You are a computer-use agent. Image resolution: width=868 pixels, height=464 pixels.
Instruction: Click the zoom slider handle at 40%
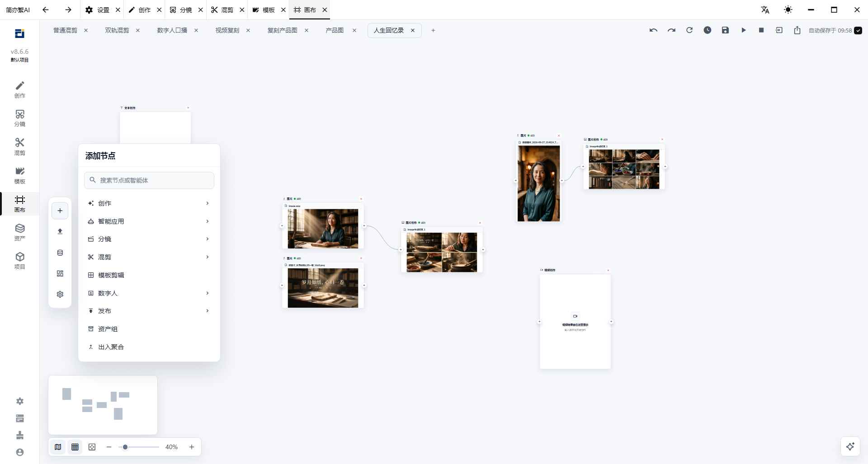[x=125, y=447]
